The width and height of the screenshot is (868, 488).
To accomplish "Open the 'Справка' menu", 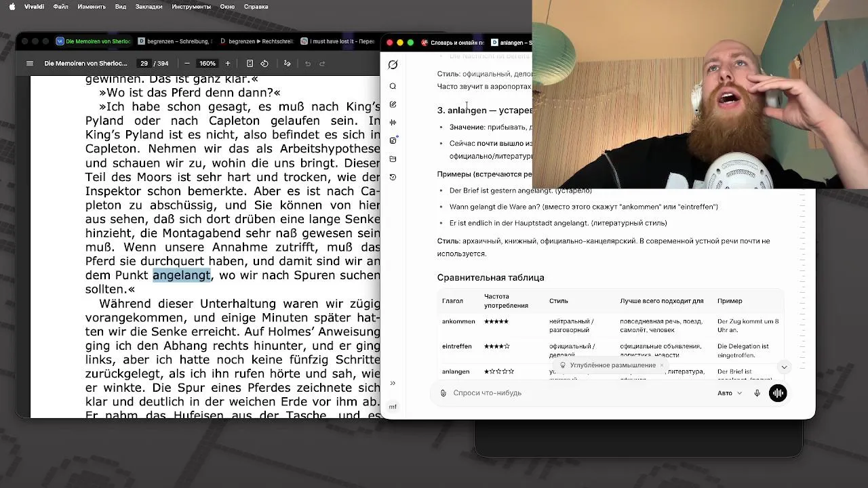I will [x=256, y=7].
